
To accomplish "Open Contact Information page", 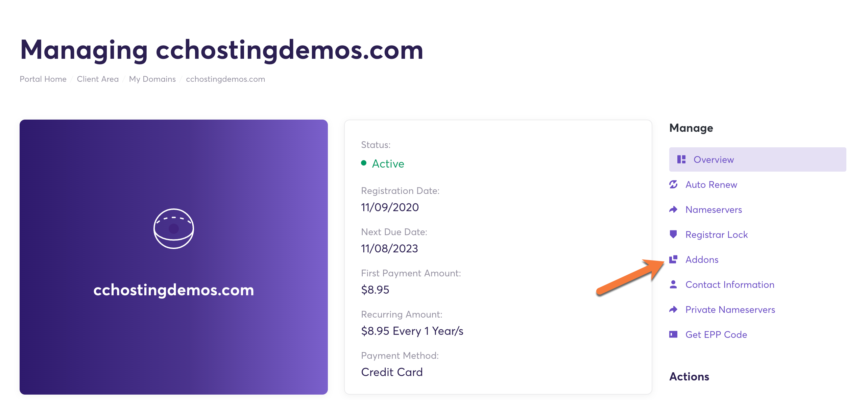I will tap(729, 284).
